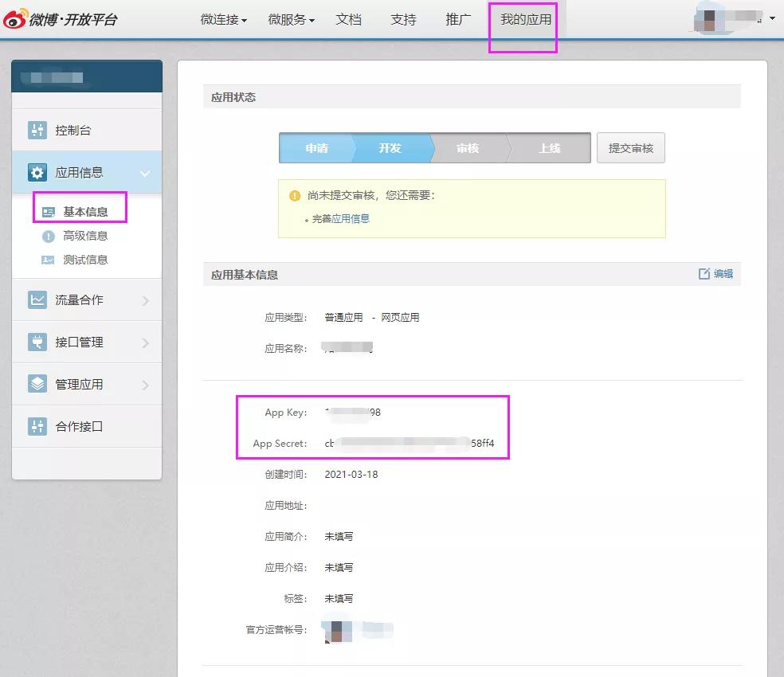784x677 pixels.
Task: Click the 流量合作 chart icon
Action: [37, 300]
